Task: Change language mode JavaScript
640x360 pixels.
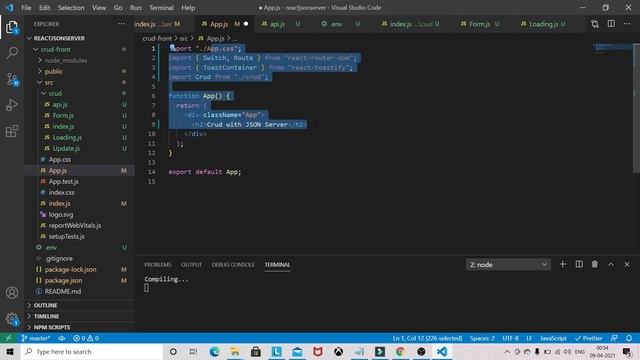Action: (553, 338)
